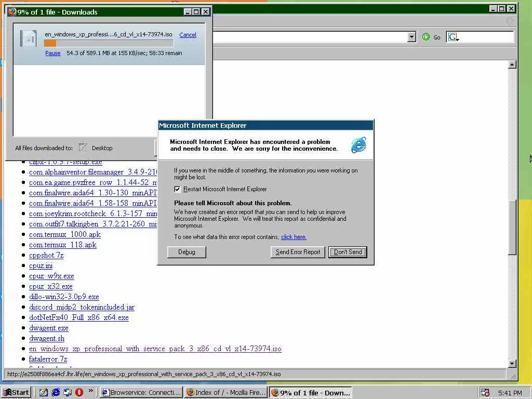The height and width of the screenshot is (399, 532).
Task: Open com.alphainventor.filemanager link
Action: (94, 172)
